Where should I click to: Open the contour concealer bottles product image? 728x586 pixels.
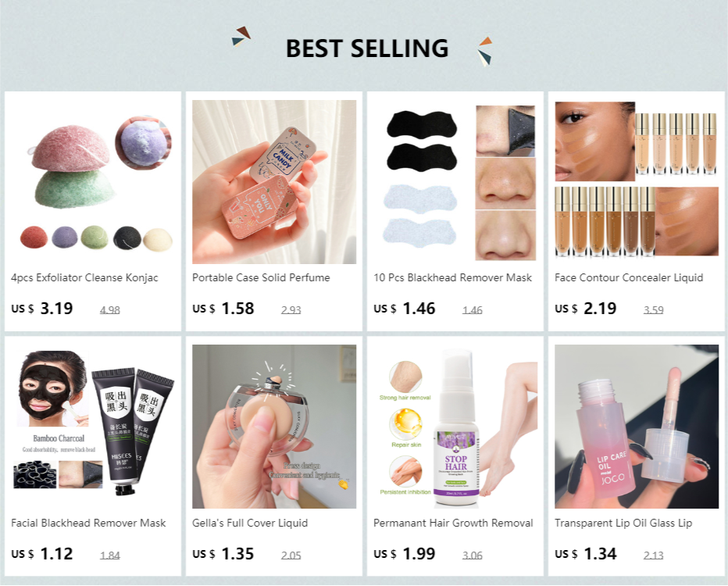[x=637, y=182]
